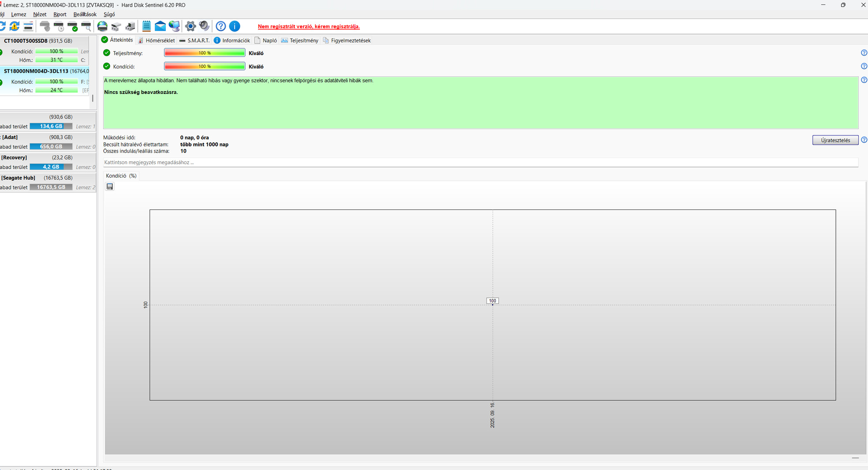
Task: Switch to the Napló tab
Action: point(266,41)
